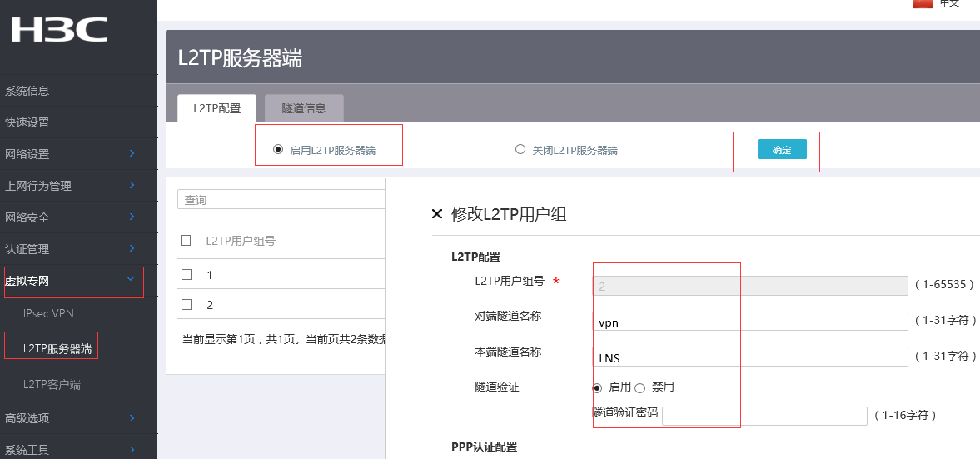Disable tunnel authentication with 禁用 radio

coord(639,387)
